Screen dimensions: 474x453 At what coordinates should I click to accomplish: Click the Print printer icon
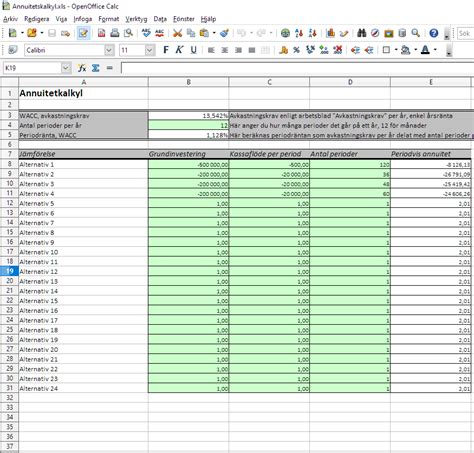(x=115, y=33)
